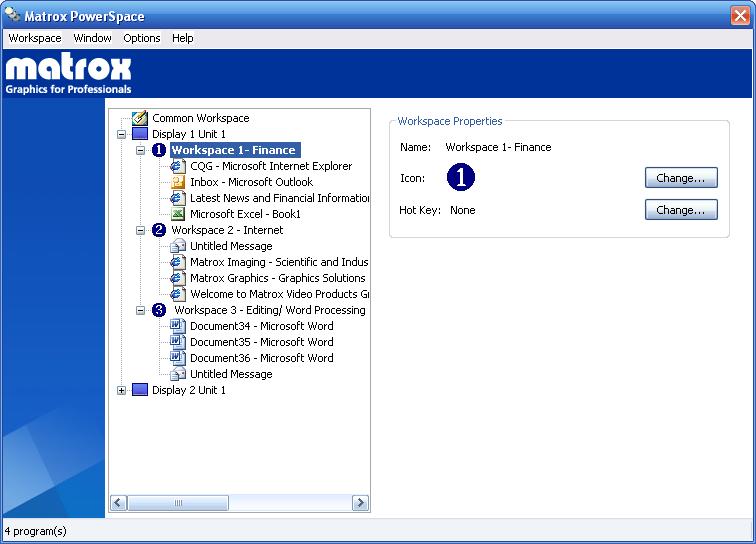The width and height of the screenshot is (756, 544).
Task: Select CQG - Microsoft Internet Explorer
Action: tap(271, 166)
